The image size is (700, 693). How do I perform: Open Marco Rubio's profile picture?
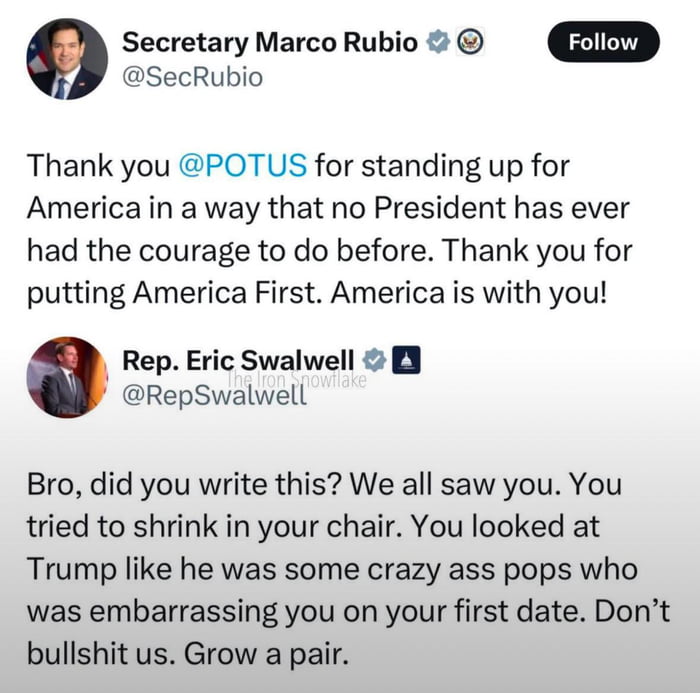click(67, 58)
